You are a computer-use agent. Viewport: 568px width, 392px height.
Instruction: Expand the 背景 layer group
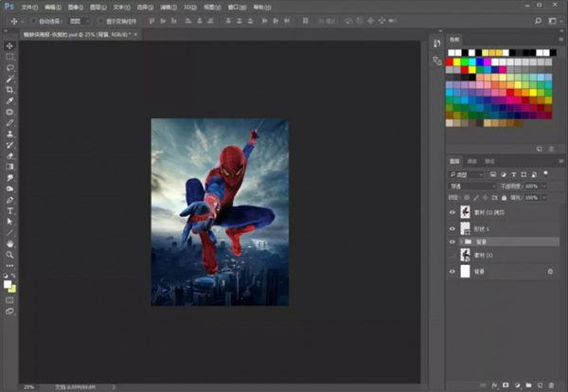point(461,242)
